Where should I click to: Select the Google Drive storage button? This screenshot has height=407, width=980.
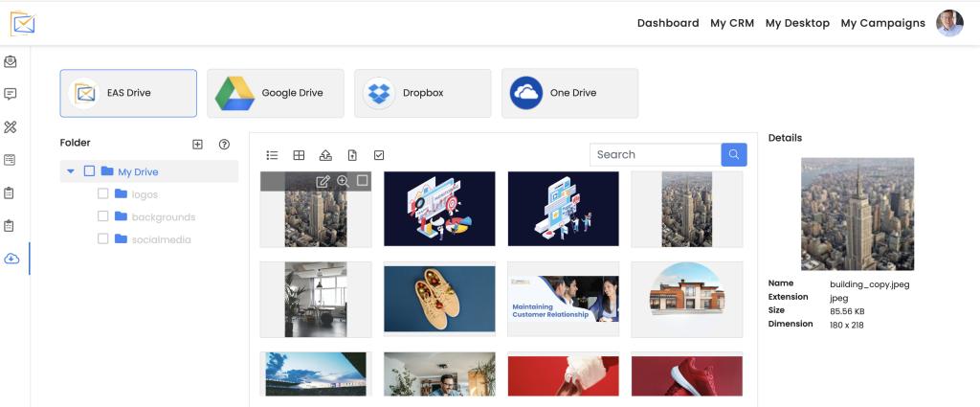coord(276,93)
